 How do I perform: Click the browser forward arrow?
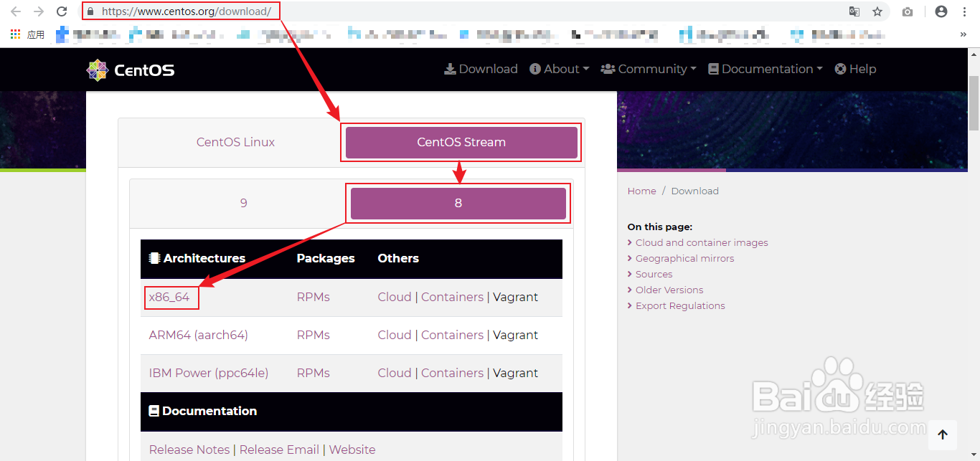click(x=39, y=11)
